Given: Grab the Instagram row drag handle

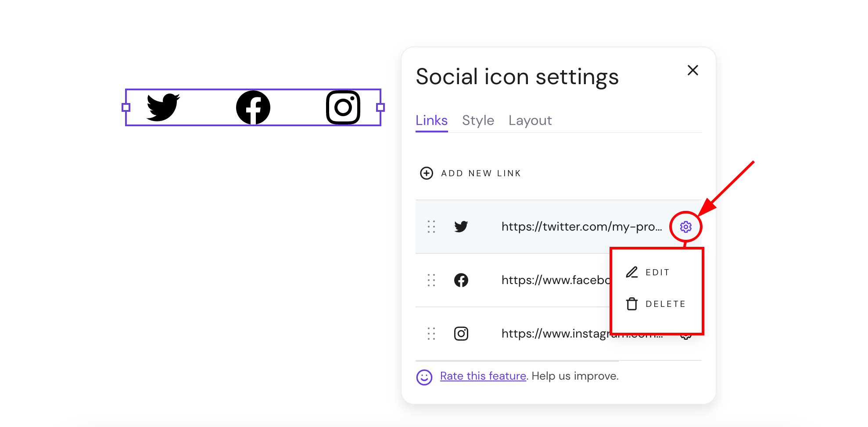Looking at the screenshot, I should pos(431,334).
